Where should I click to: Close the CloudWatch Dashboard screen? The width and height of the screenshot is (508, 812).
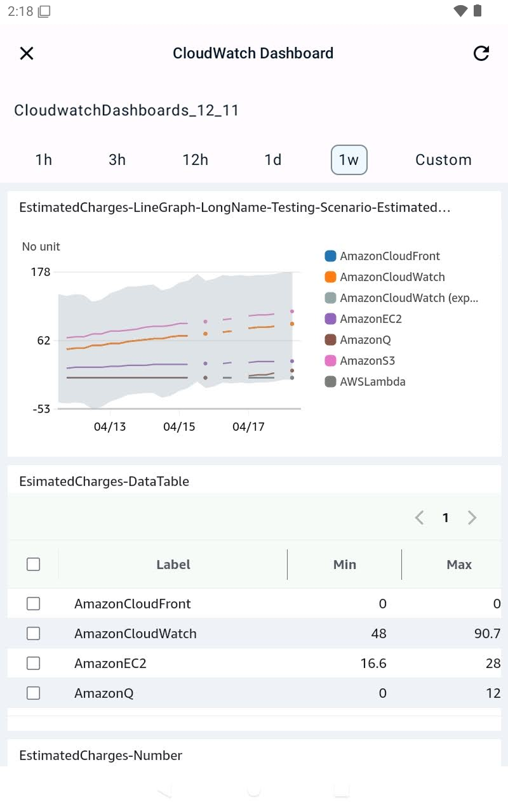click(x=27, y=53)
